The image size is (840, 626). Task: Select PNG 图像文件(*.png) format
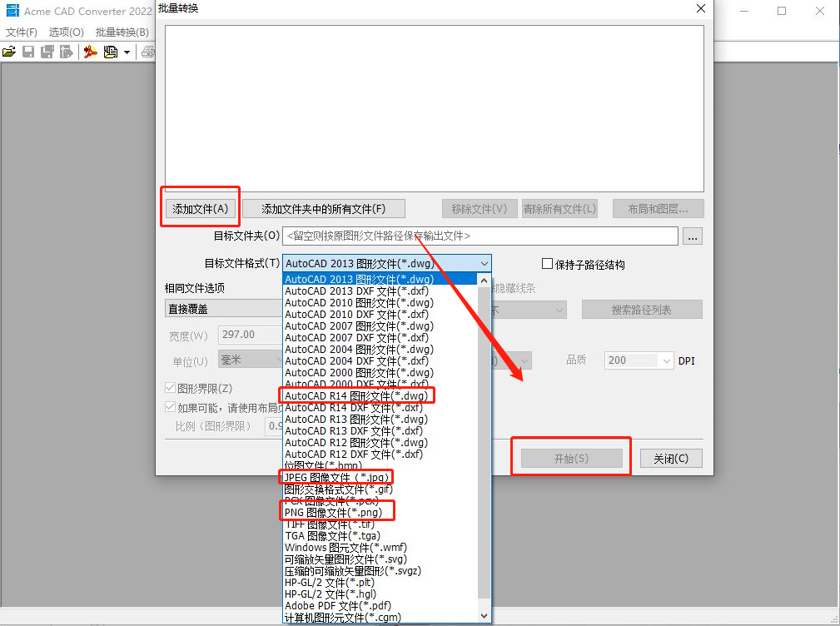[x=380, y=513]
